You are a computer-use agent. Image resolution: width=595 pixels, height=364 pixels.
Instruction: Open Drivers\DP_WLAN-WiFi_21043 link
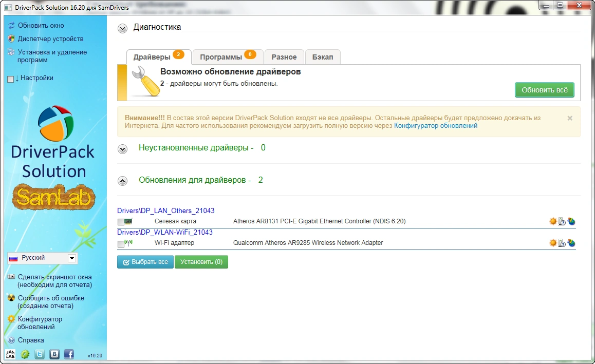(165, 232)
